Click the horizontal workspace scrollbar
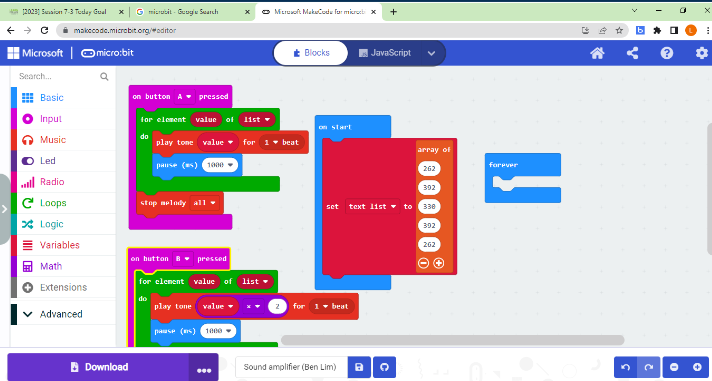Screen dimensions: 712x381 click(x=452, y=340)
